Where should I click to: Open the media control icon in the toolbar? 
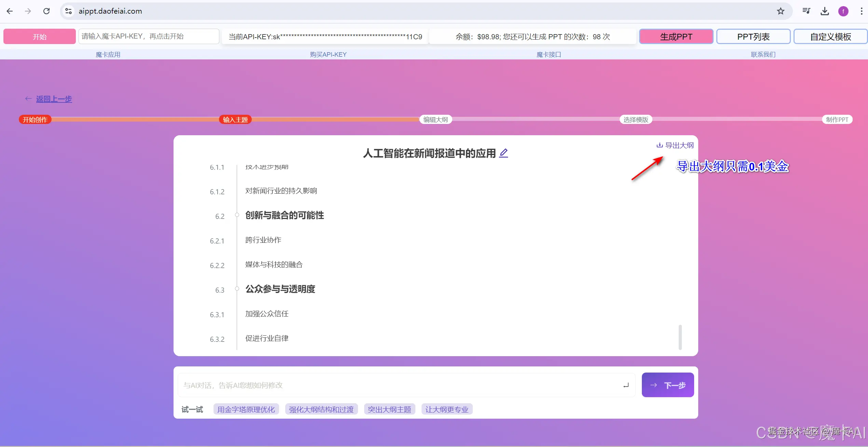coord(806,11)
